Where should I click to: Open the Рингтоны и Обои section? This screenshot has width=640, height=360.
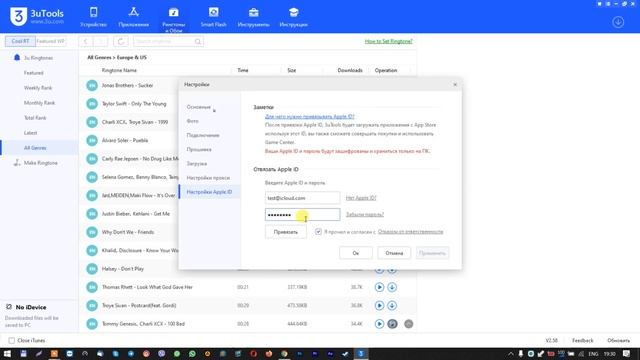click(173, 20)
